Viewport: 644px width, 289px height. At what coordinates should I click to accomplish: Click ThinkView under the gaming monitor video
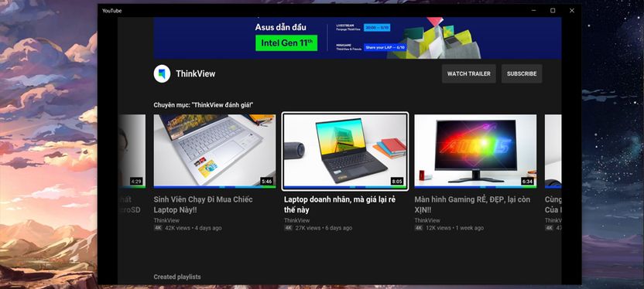[x=427, y=220]
